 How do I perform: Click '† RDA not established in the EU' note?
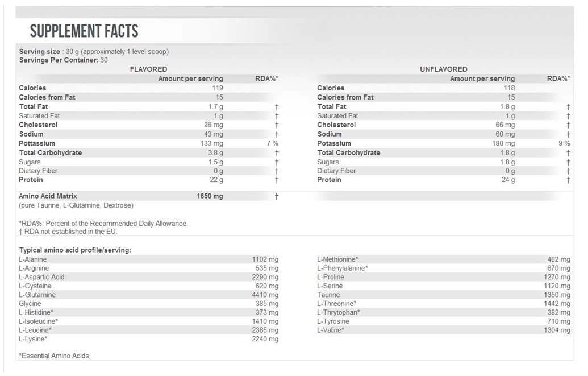coord(68,232)
